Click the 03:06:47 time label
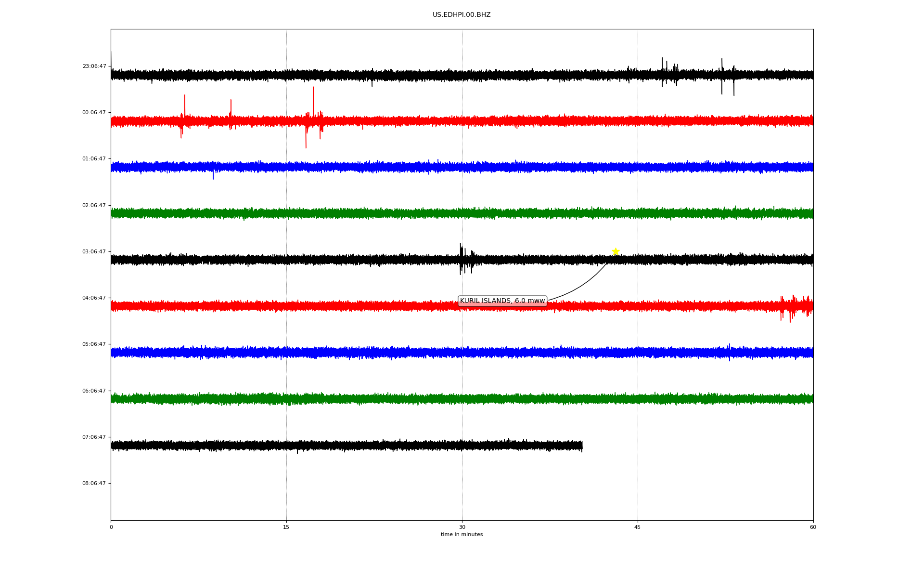Viewport: 924px width, 578px height. click(x=94, y=252)
